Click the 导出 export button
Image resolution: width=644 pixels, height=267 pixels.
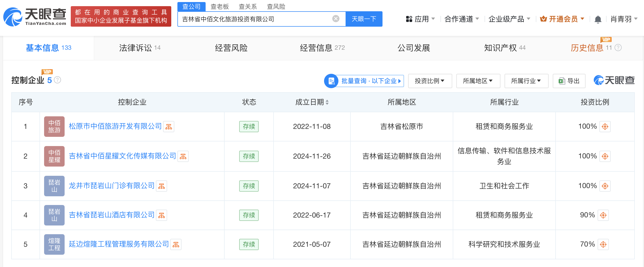[x=569, y=81]
